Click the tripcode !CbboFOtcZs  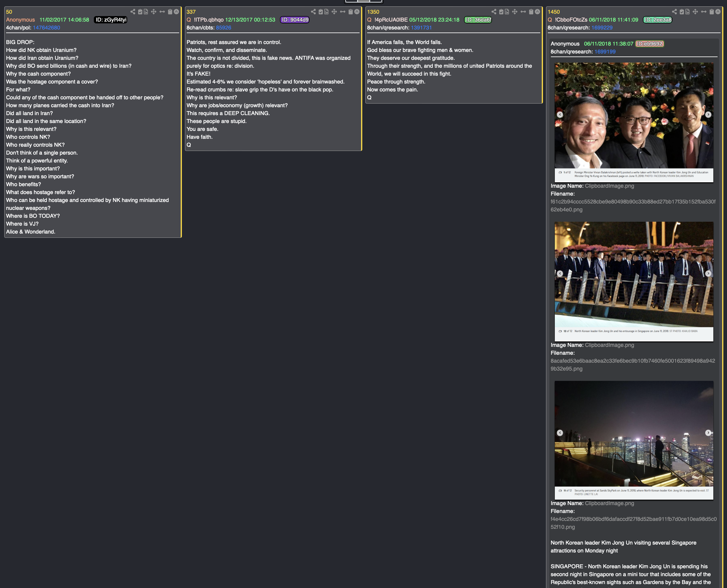(x=571, y=20)
